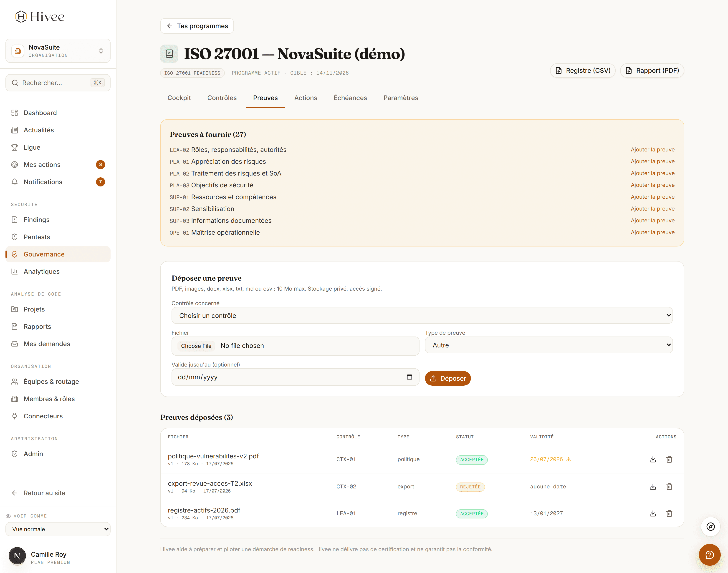
Task: Open Actualités in the sidebar
Action: tap(58, 130)
